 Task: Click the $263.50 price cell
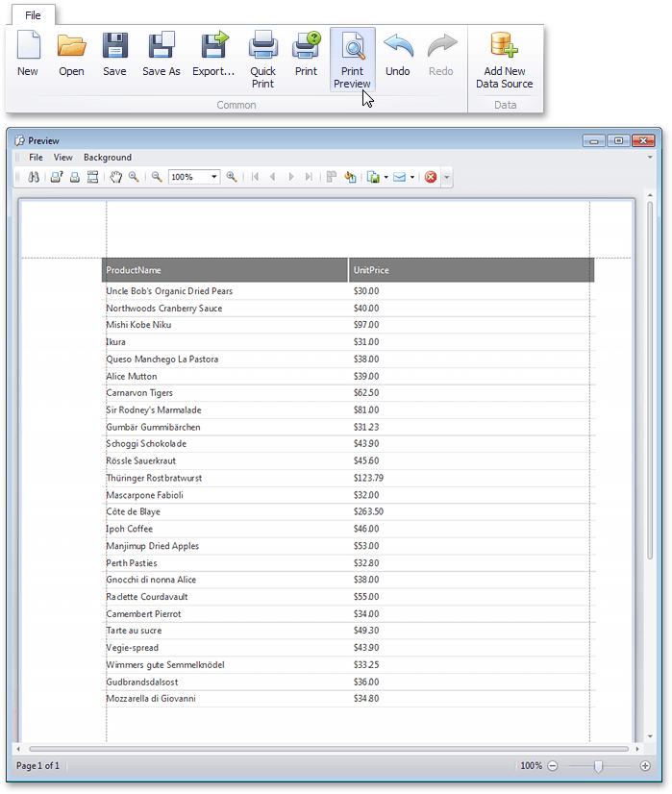pyautogui.click(x=368, y=511)
